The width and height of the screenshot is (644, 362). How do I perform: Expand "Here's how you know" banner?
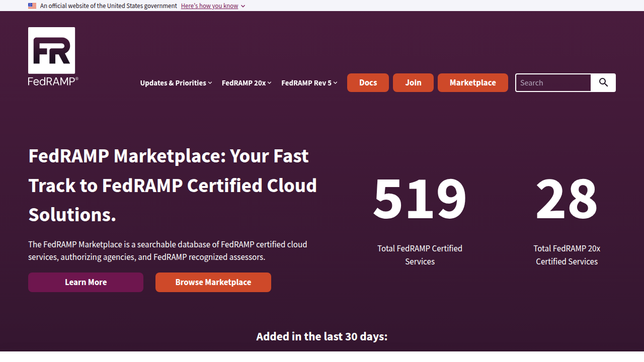pyautogui.click(x=213, y=6)
